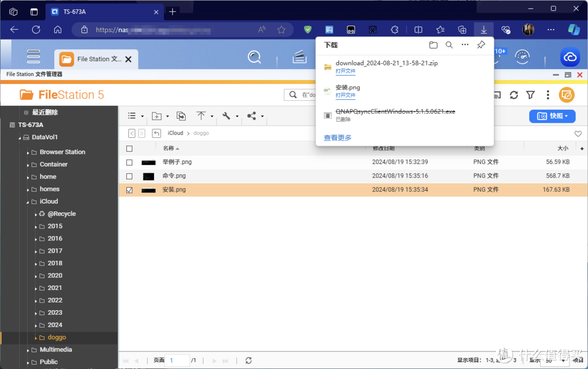Click the page number input field
This screenshot has height=369, width=588.
pyautogui.click(x=178, y=360)
